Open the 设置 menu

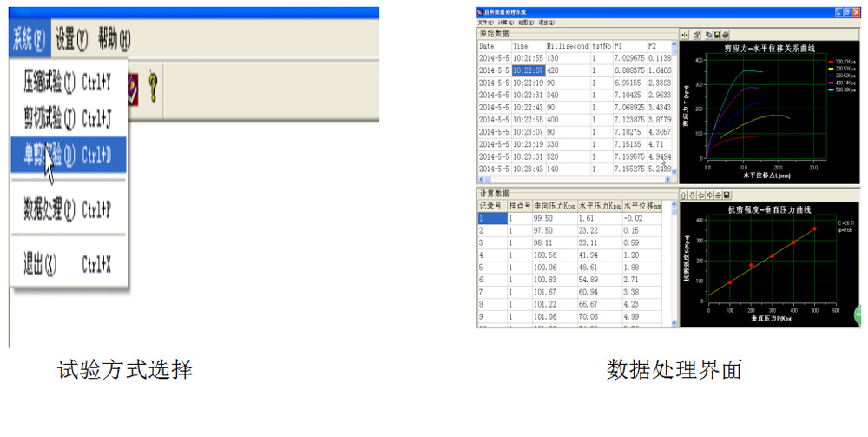tap(72, 39)
